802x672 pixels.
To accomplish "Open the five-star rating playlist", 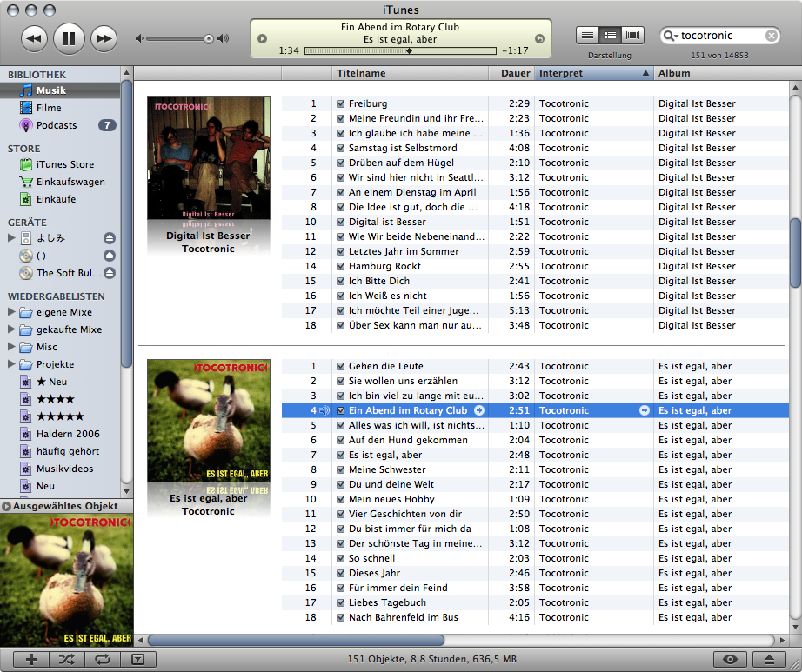I will [x=60, y=416].
